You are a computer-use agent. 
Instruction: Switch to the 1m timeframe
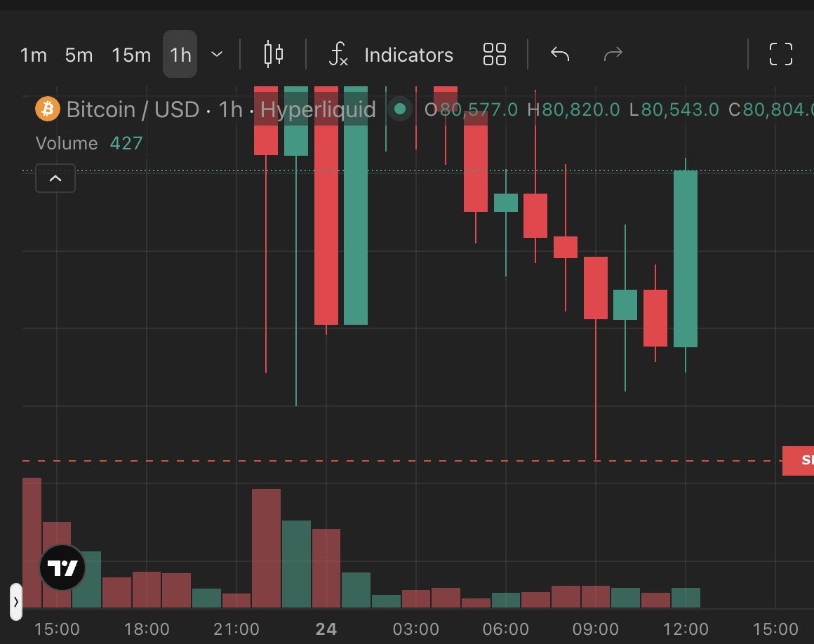coord(33,55)
